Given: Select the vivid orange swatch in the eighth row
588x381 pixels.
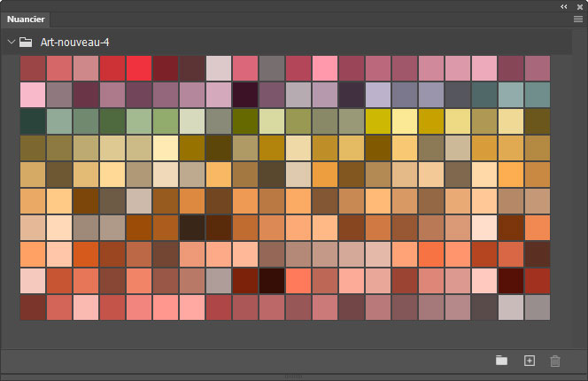Looking at the screenshot, I should point(86,254).
